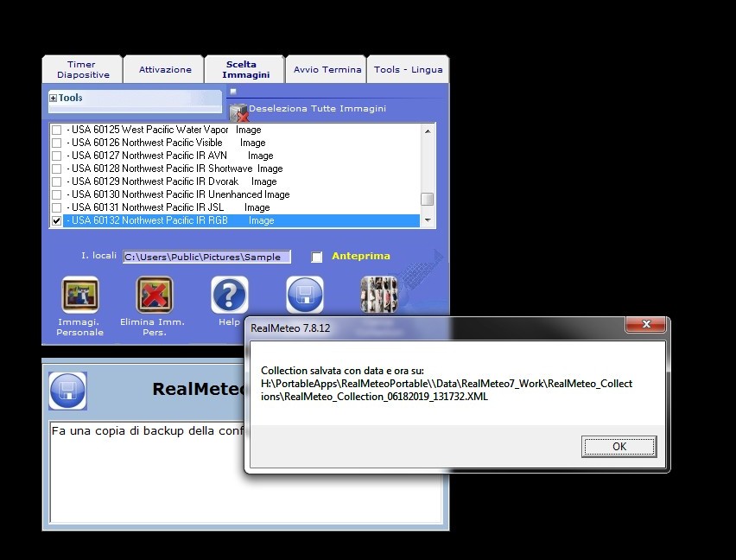Select the highlighted USA 60132 row text
Viewport: 736px width, 560px height.
coord(241,220)
